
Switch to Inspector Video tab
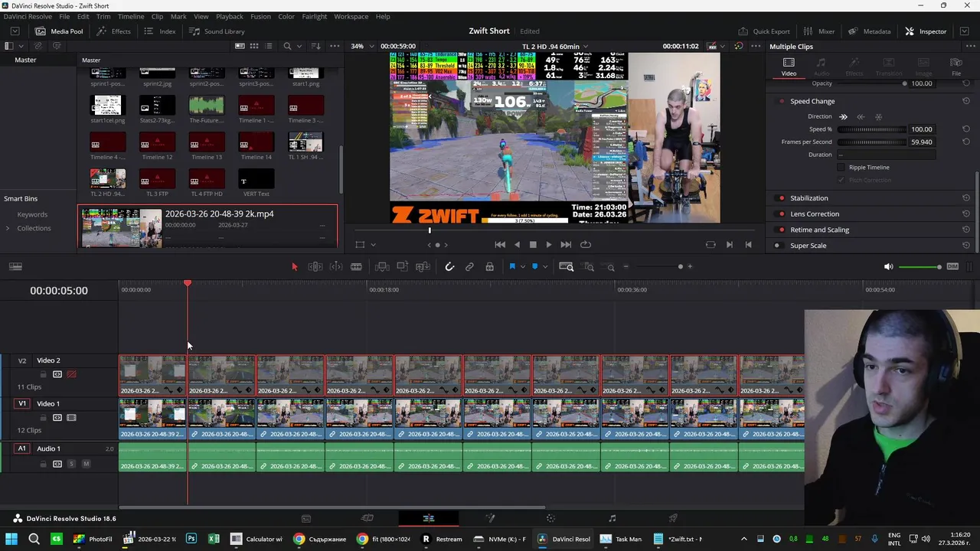(789, 67)
